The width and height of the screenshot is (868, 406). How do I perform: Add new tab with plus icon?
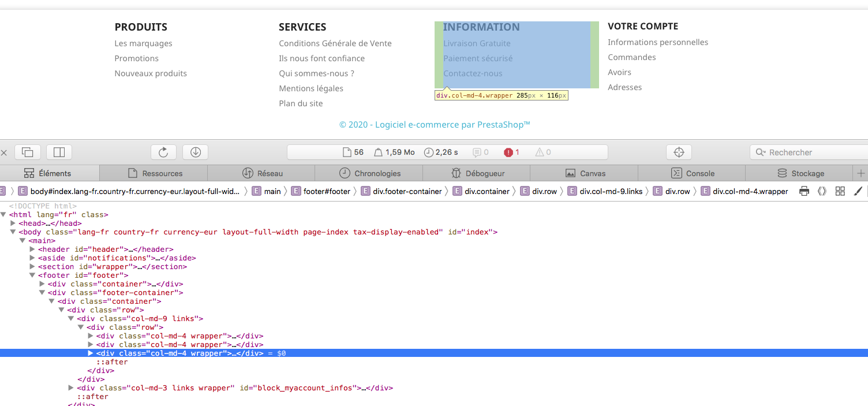861,173
